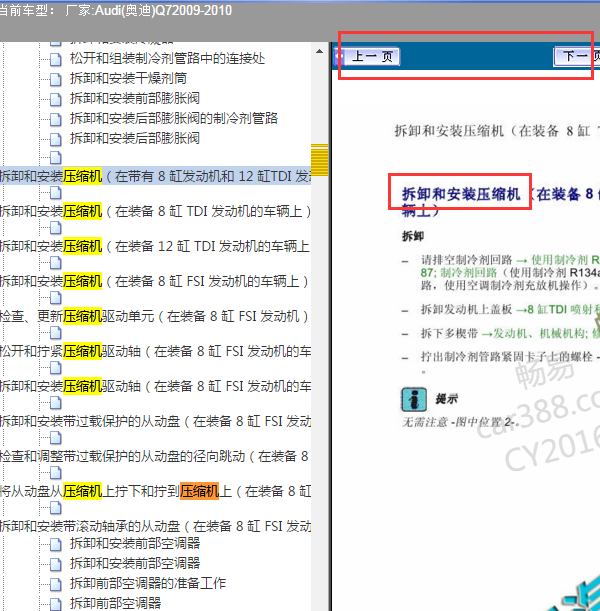The image size is (600, 611).
Task: Select highlighted row 在带有 8 缸发动机和 12 缸TDI
Action: pyautogui.click(x=155, y=176)
